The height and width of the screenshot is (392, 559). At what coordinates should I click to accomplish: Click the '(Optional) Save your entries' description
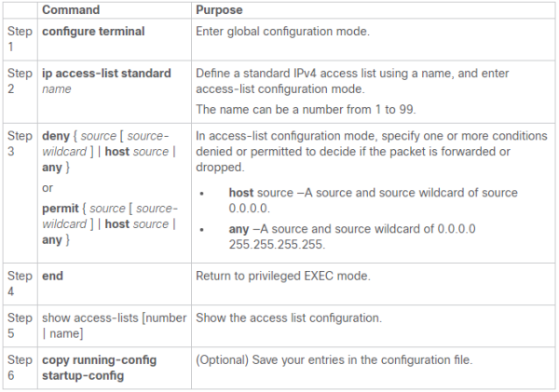334,360
